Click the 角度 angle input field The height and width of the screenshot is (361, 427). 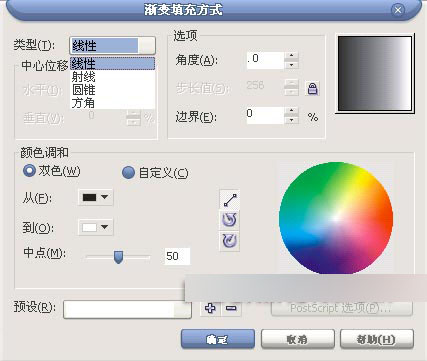265,60
